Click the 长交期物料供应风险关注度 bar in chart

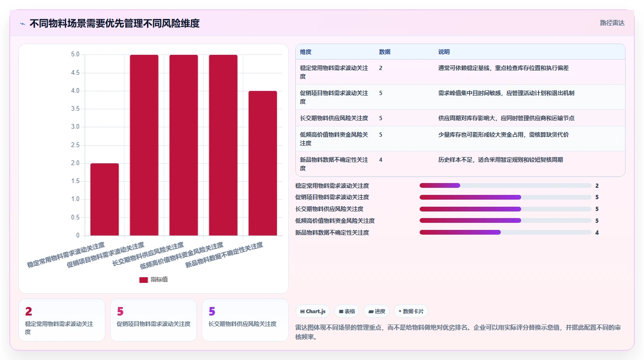(184, 145)
